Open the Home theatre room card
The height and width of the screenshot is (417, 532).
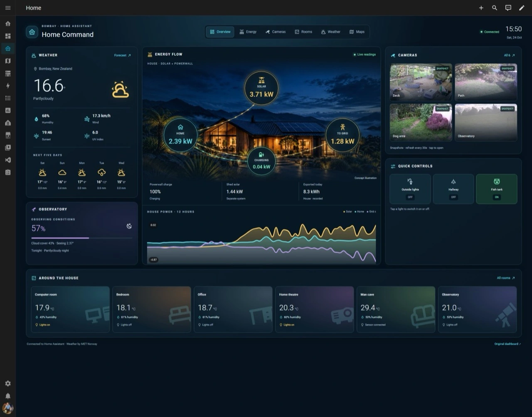[315, 309]
